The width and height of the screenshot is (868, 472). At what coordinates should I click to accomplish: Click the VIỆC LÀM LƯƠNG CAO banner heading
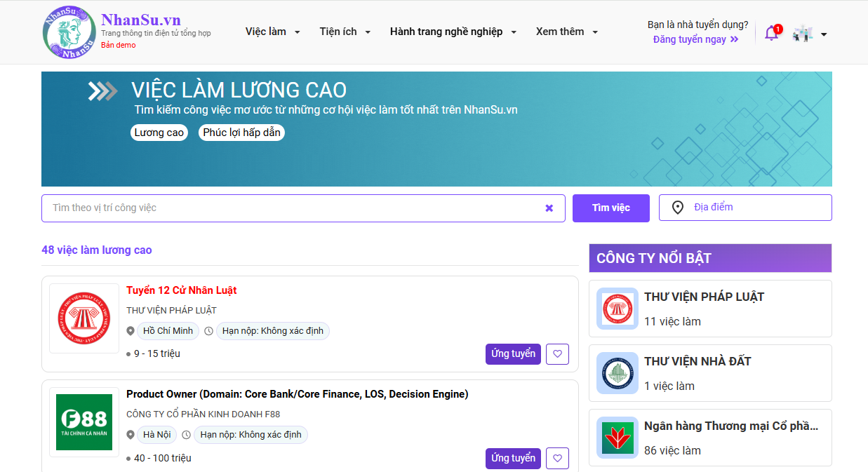tap(239, 90)
